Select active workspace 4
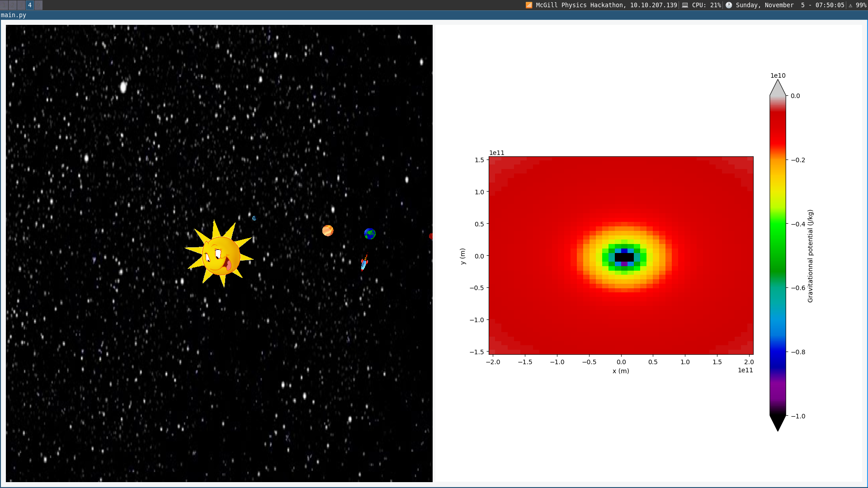Image resolution: width=868 pixels, height=488 pixels. click(x=30, y=5)
